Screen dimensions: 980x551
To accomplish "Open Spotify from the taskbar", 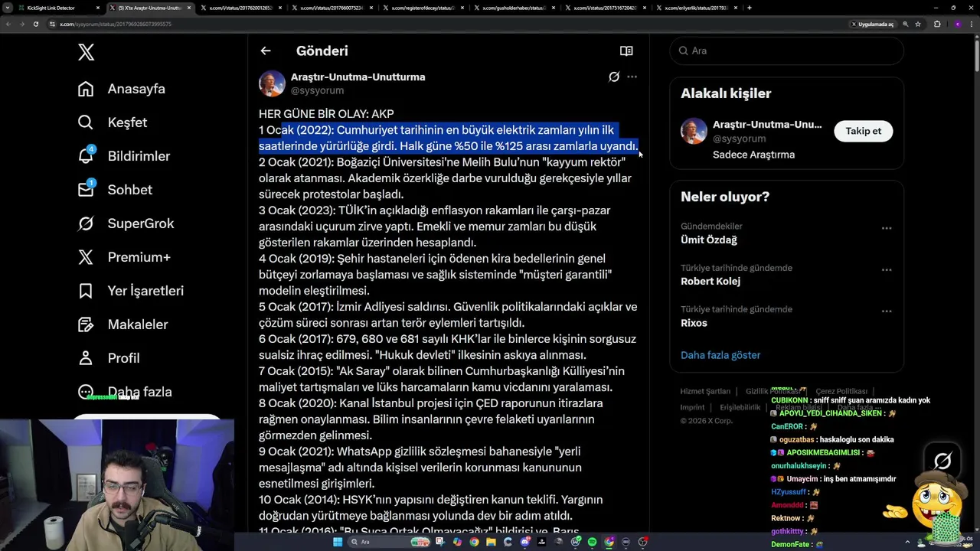I will pos(592,542).
